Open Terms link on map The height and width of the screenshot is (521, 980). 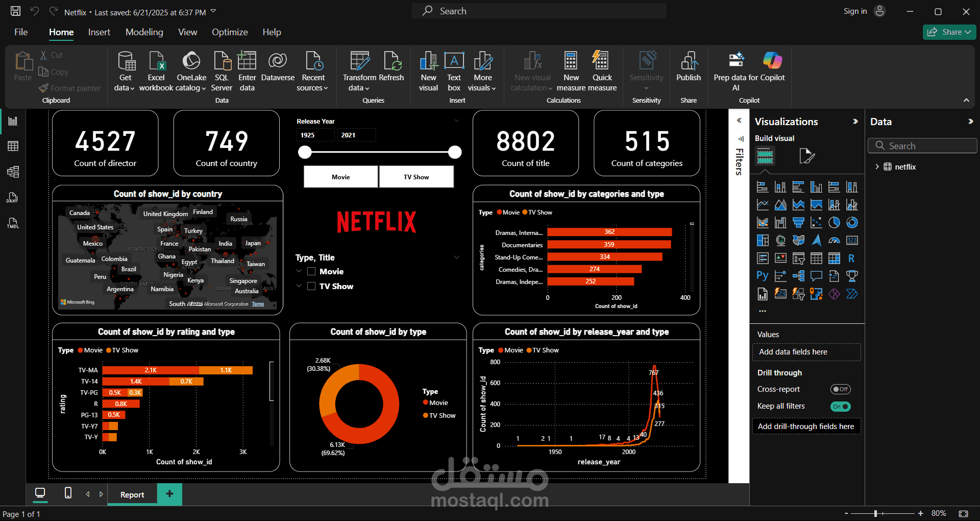pos(258,304)
